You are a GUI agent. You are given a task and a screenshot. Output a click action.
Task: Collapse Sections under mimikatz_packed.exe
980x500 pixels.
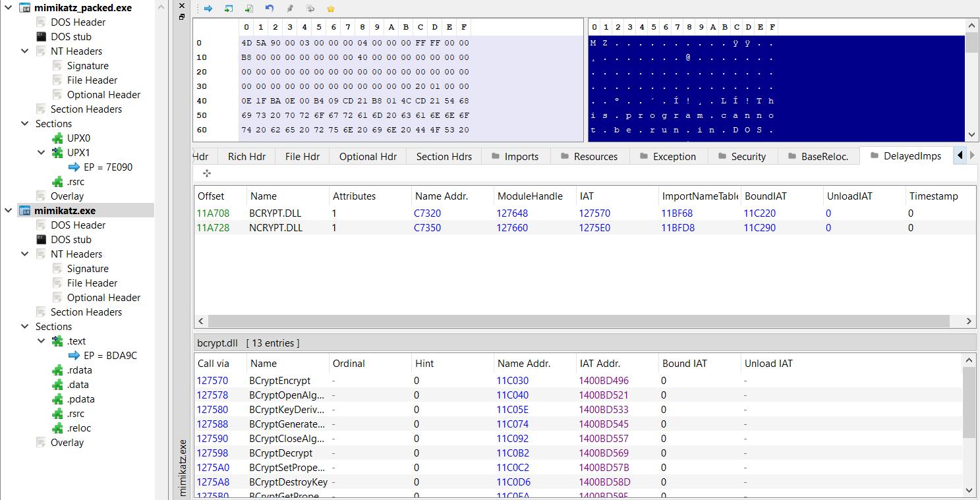click(25, 124)
